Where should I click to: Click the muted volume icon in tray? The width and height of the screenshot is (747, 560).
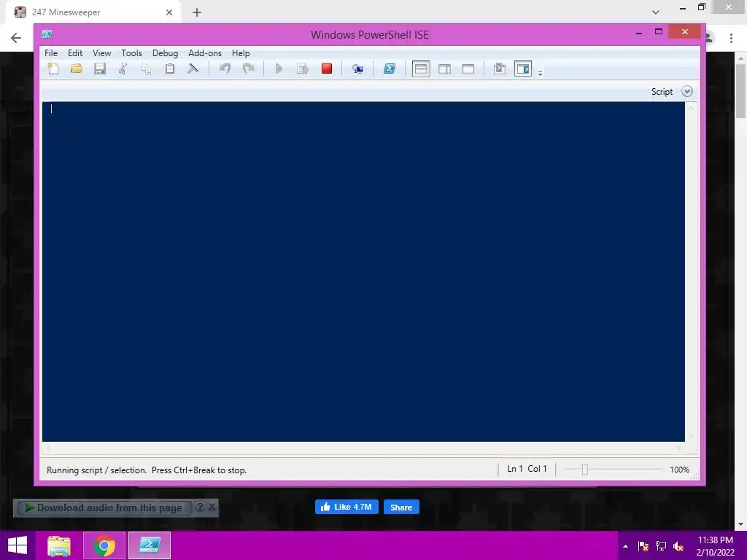(x=678, y=546)
